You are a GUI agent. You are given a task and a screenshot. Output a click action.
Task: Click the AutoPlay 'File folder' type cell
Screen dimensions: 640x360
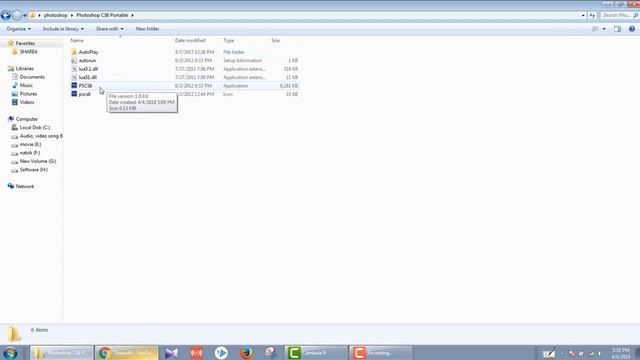click(x=233, y=52)
